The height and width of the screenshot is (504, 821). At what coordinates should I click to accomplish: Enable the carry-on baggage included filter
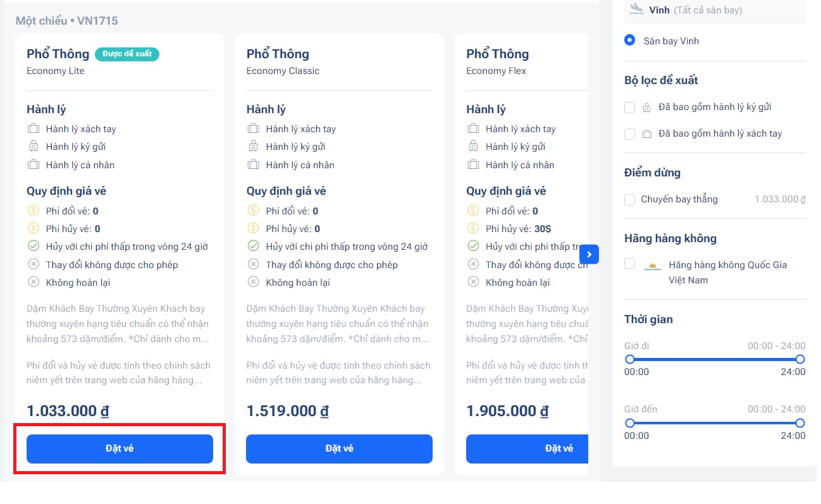click(629, 133)
